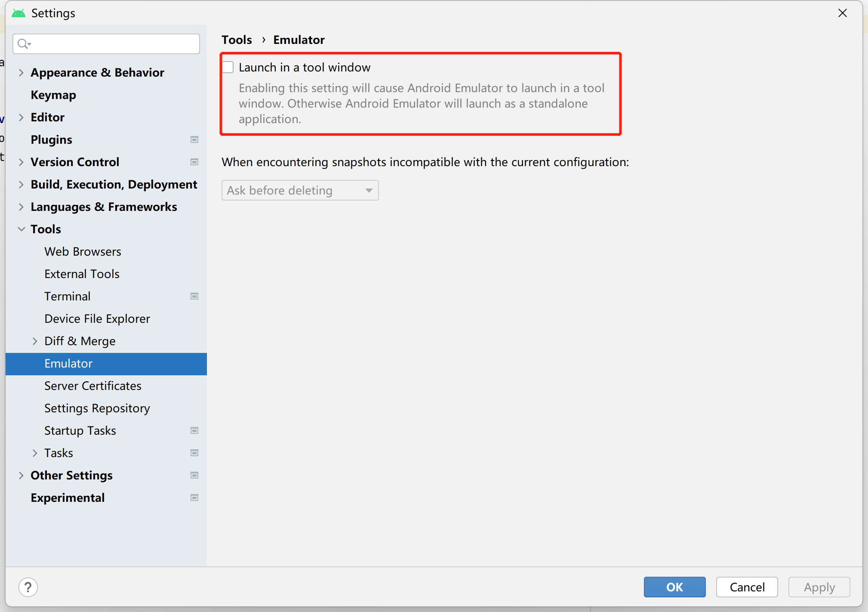The width and height of the screenshot is (868, 612).
Task: Click project-level icon beside Experimental
Action: coord(194,498)
